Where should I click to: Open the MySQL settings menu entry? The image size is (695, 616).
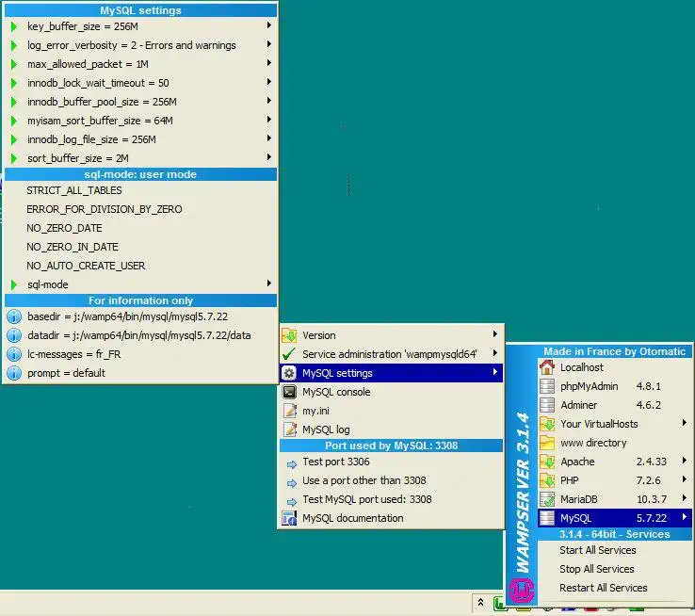[391, 373]
